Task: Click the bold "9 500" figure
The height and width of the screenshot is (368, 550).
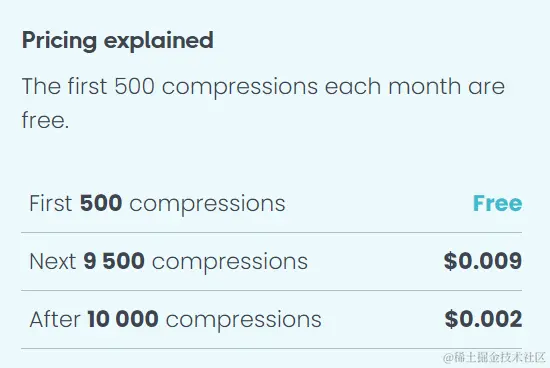Action: (x=114, y=261)
